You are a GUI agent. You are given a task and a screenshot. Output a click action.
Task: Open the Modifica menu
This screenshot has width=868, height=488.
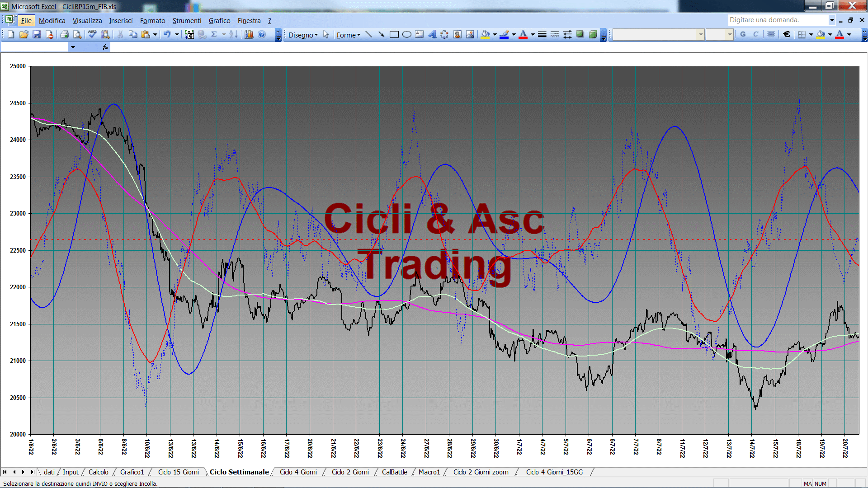tap(52, 20)
